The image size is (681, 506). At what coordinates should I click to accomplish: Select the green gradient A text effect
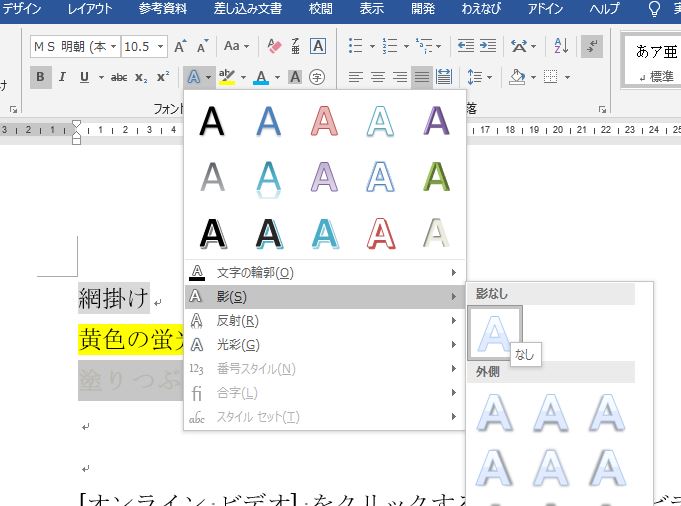[x=436, y=177]
